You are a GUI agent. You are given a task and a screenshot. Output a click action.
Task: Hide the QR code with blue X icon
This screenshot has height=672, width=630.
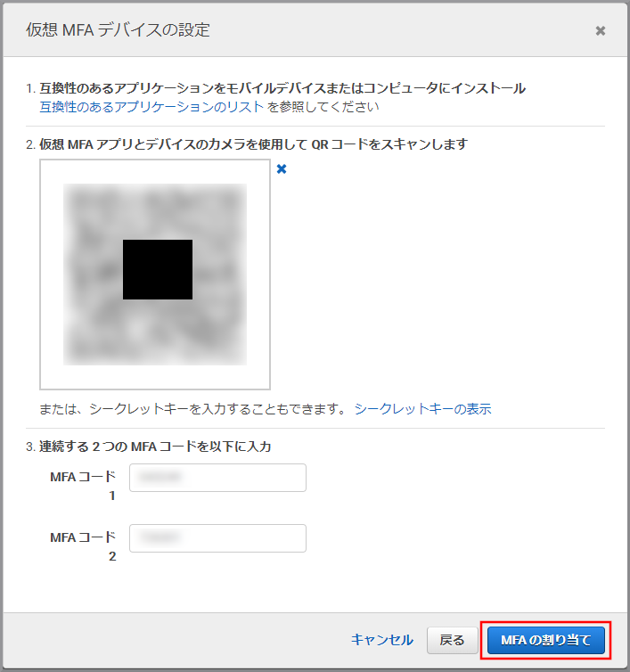click(x=282, y=168)
